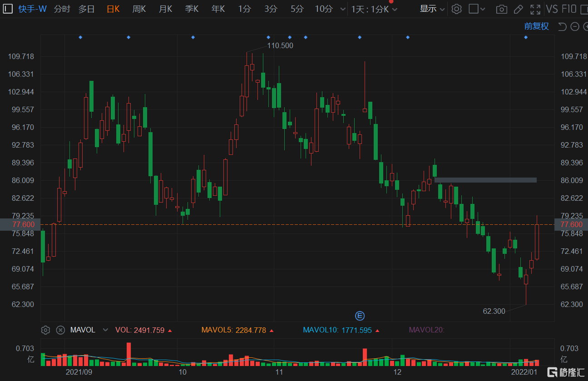Toggle the VS comparison mode
Screen dimensions: 588x381
pos(552,9)
